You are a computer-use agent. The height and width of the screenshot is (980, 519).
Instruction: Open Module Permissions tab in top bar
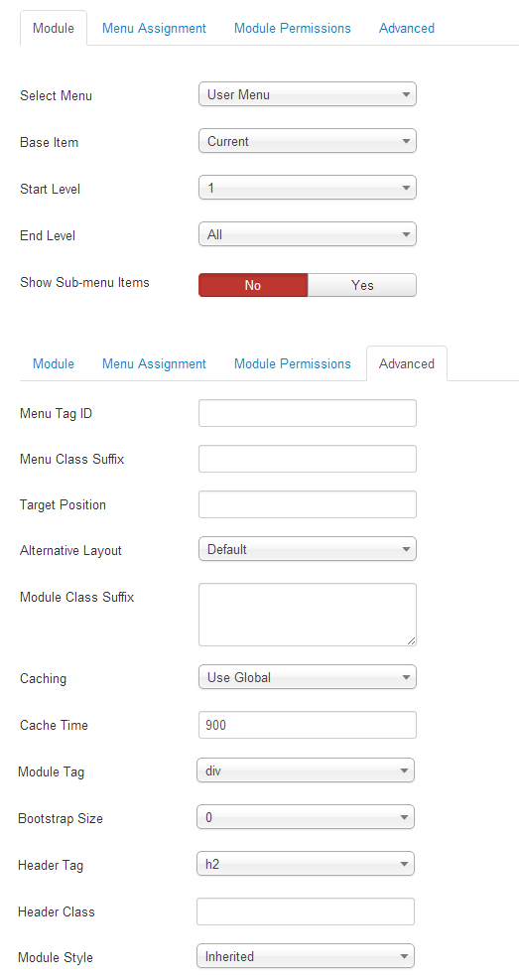[293, 28]
